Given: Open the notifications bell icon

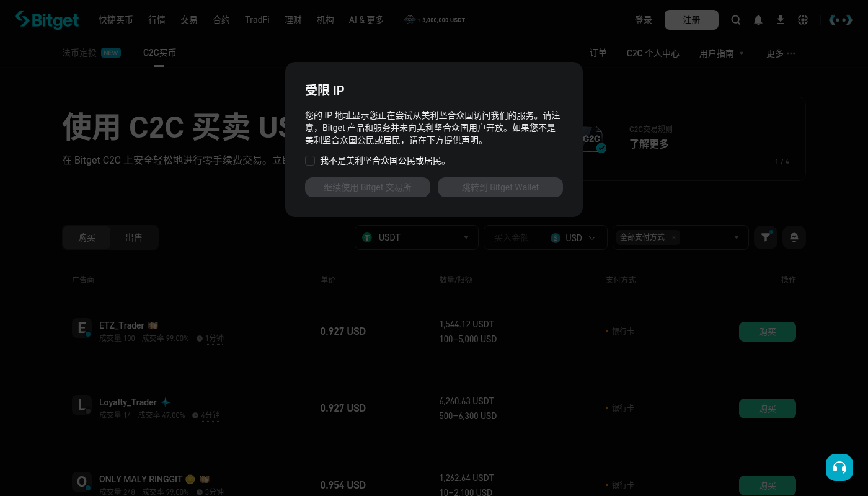Looking at the screenshot, I should point(758,20).
